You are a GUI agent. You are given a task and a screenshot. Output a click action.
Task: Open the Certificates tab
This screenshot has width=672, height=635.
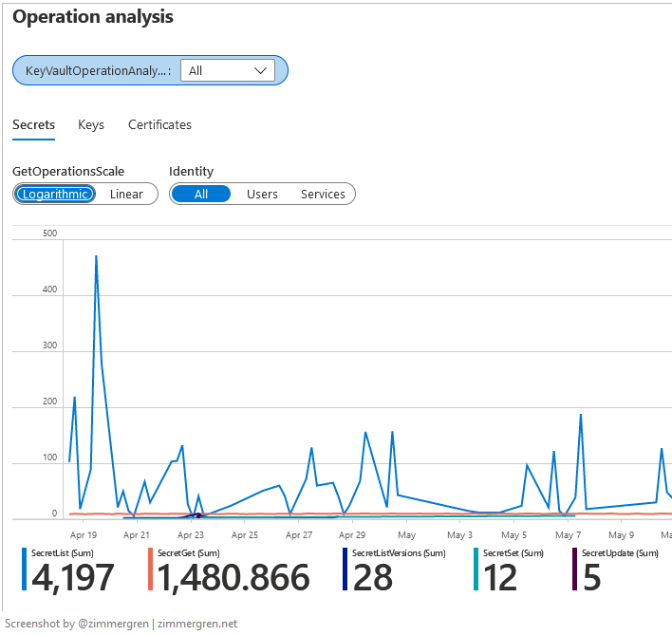(x=159, y=124)
